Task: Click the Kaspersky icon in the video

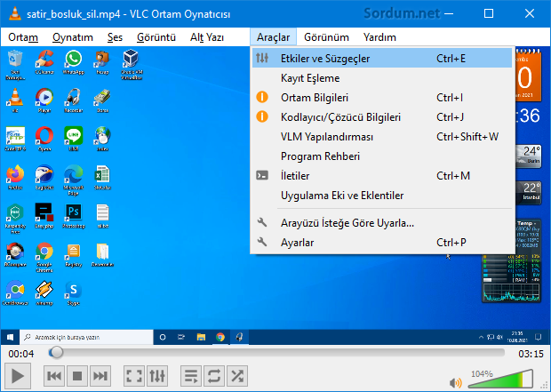Action: 15,213
